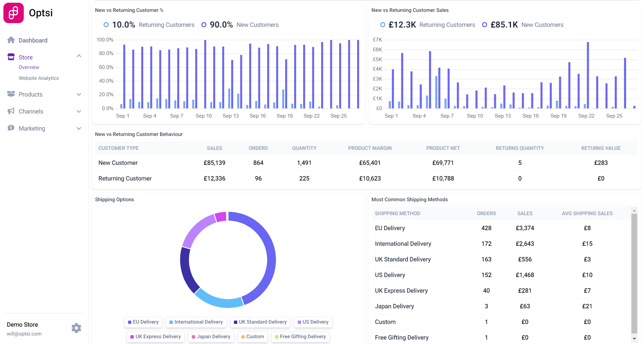Viewport: 644px width, 344px height.
Task: Open the Overview submenu link
Action: click(29, 67)
